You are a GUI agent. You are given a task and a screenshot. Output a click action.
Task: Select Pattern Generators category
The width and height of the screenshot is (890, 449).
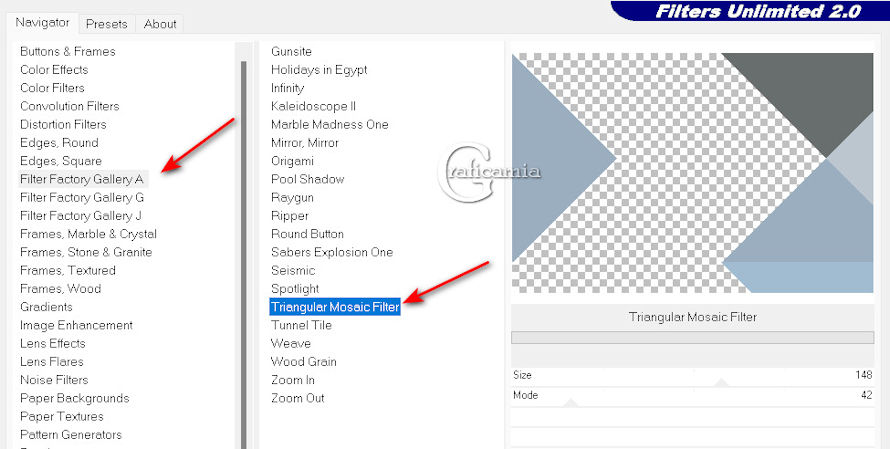(x=70, y=434)
